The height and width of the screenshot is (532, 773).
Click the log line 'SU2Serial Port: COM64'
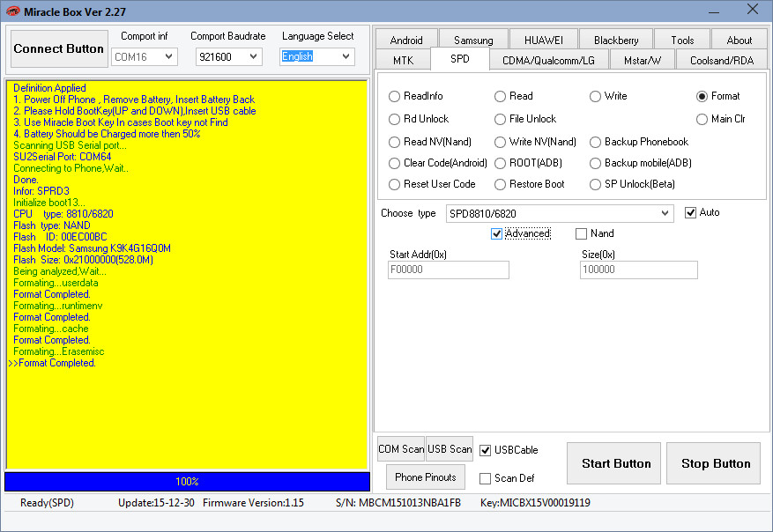[x=62, y=157]
